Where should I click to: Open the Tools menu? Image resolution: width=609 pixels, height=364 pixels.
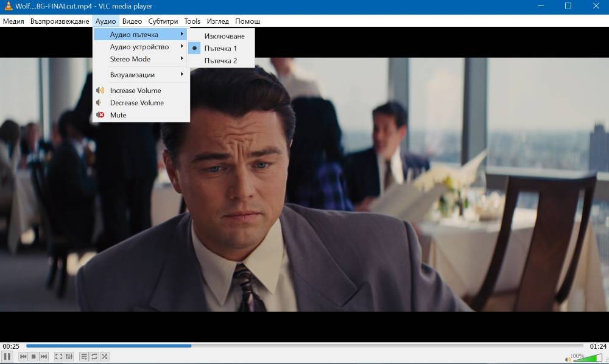(192, 21)
